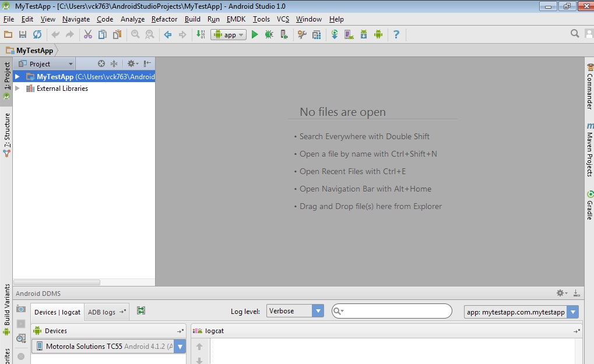Click the Help question mark icon
This screenshot has width=594, height=364.
(x=396, y=34)
